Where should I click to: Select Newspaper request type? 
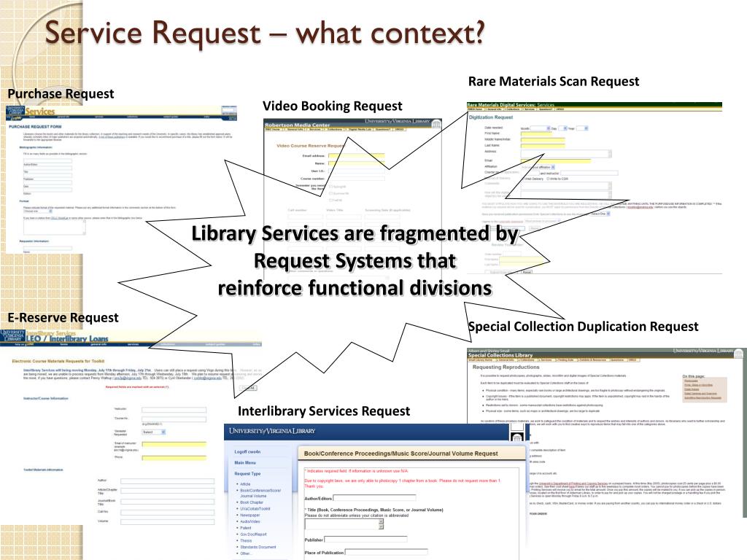pos(250,516)
